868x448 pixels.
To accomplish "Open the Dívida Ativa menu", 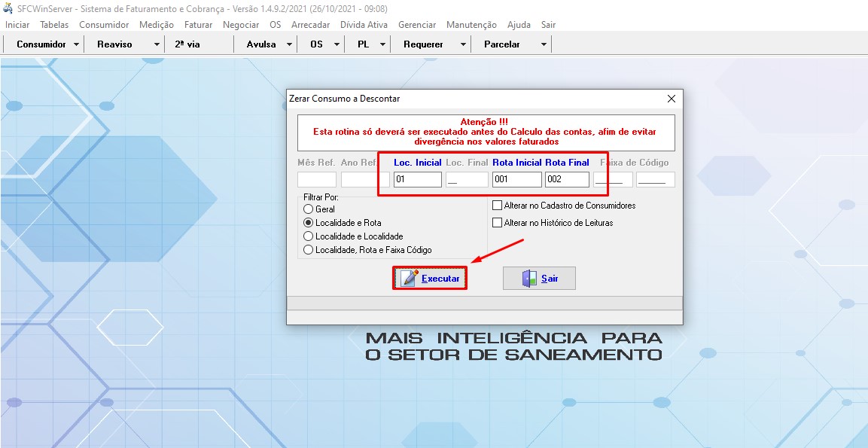I will pyautogui.click(x=364, y=25).
